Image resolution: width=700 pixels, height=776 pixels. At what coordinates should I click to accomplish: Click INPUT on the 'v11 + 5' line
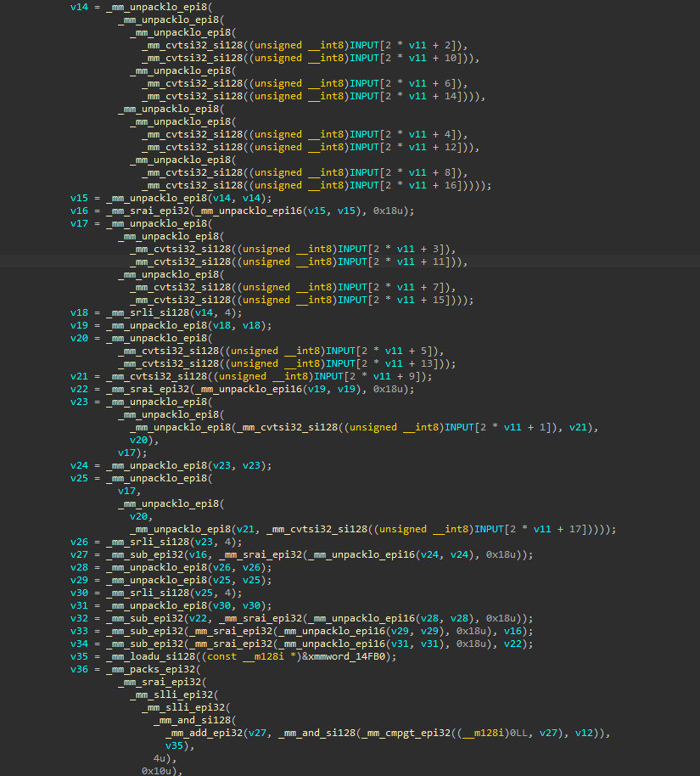340,351
